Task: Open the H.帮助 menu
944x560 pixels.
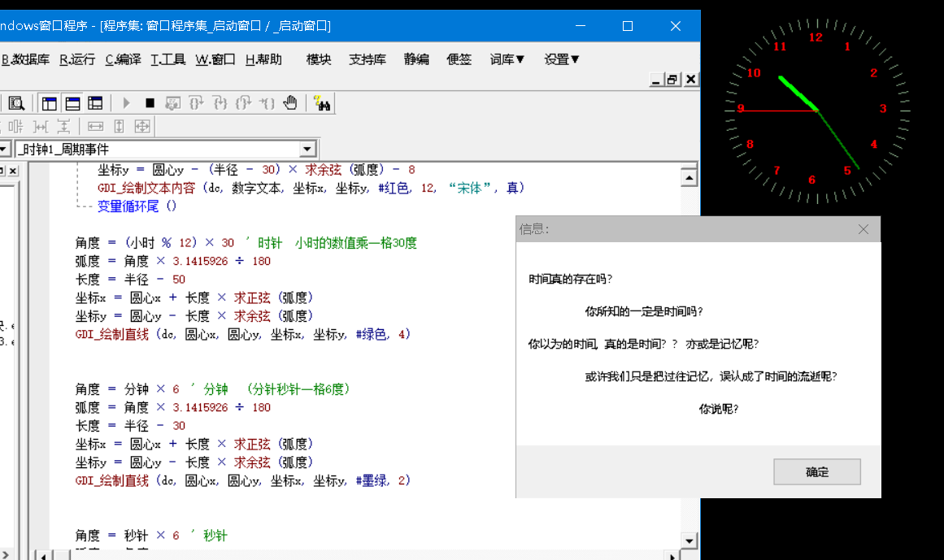Action: click(x=263, y=59)
